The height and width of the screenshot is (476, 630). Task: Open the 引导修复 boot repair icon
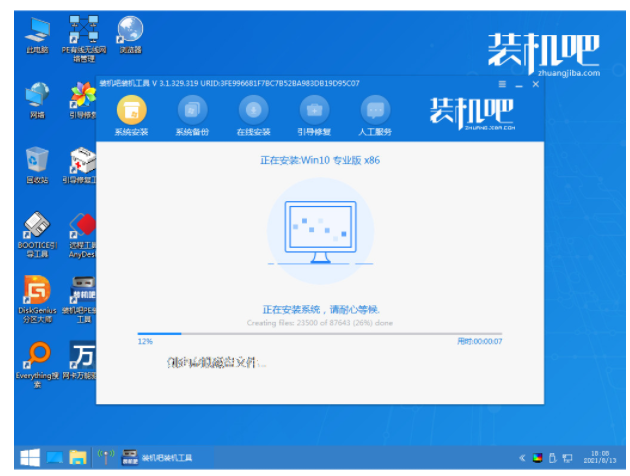[x=314, y=109]
